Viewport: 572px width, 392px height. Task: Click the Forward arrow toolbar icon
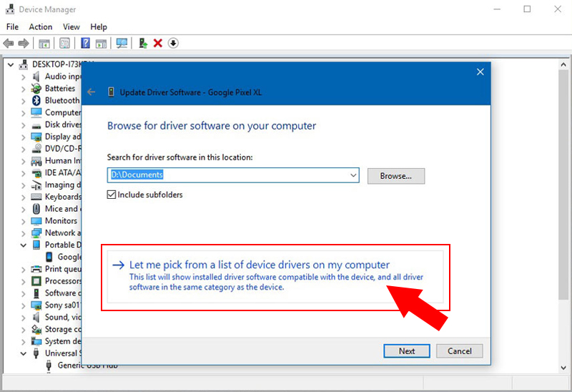[24, 44]
